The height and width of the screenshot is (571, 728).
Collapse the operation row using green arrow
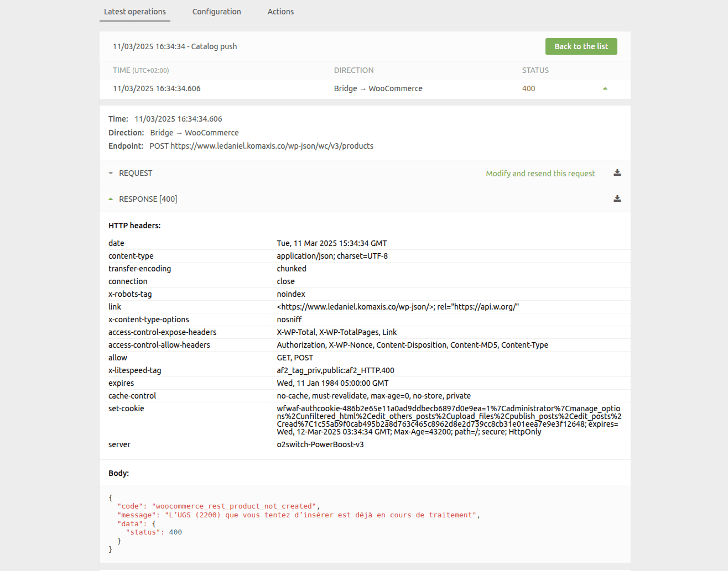point(605,87)
